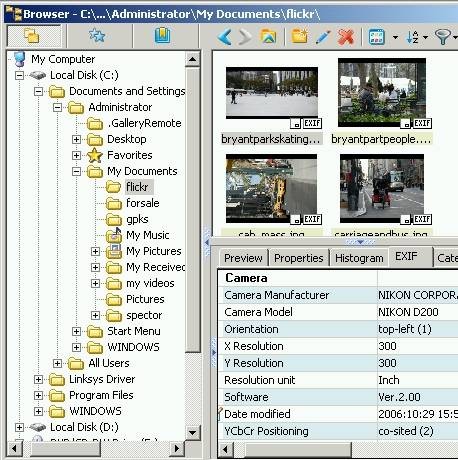458x460 pixels.
Task: Click the A-Z sort icon
Action: (413, 37)
